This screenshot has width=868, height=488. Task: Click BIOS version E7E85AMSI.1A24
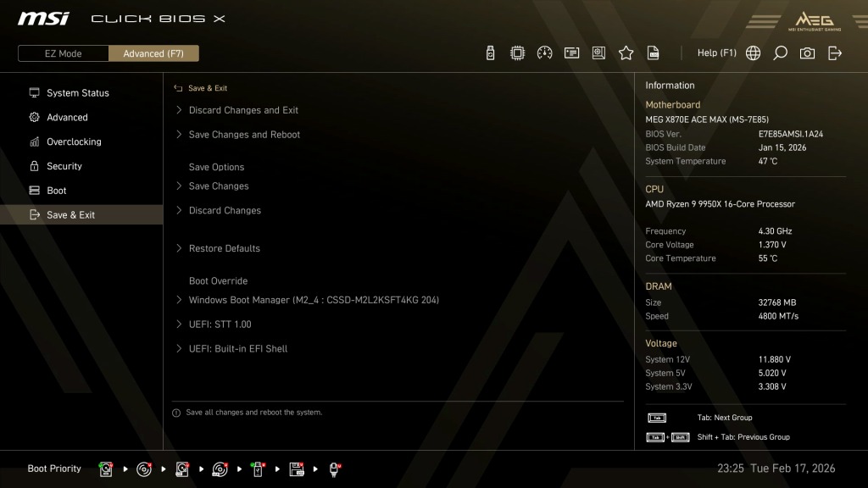[791, 134]
